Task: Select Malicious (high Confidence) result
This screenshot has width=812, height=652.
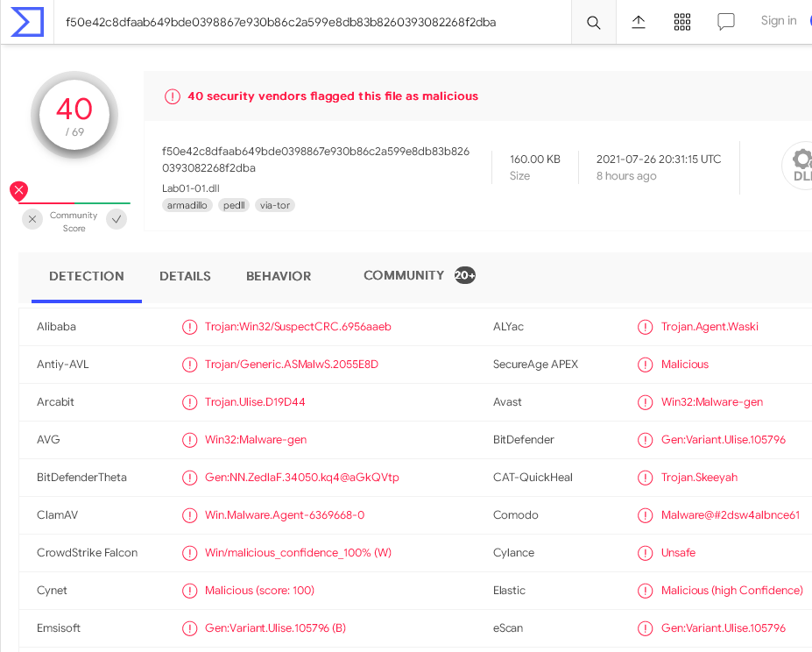Action: coord(731,591)
